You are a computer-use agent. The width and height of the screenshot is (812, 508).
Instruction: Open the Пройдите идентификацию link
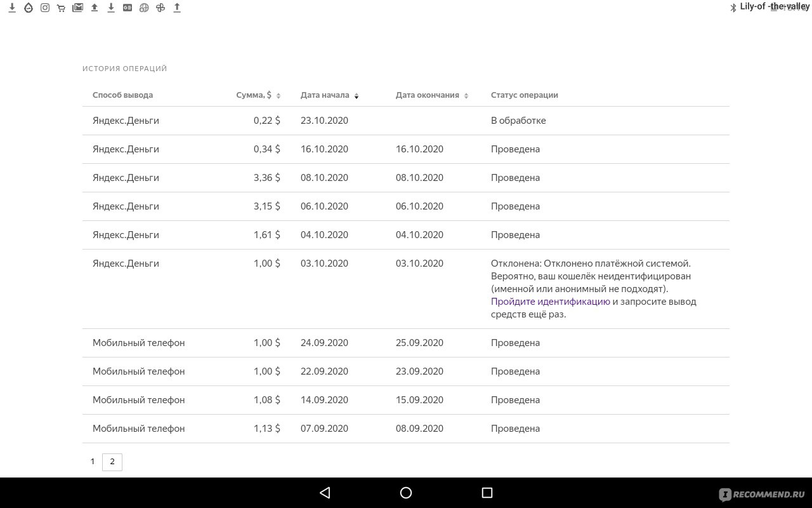click(551, 302)
